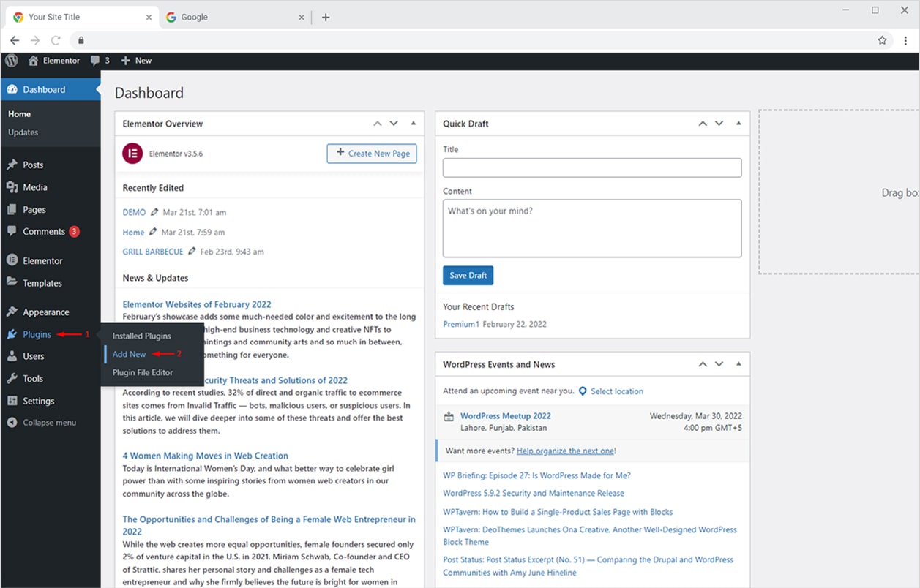The image size is (920, 588).
Task: Click the pencil edit icon next to DEMO
Action: 154,212
